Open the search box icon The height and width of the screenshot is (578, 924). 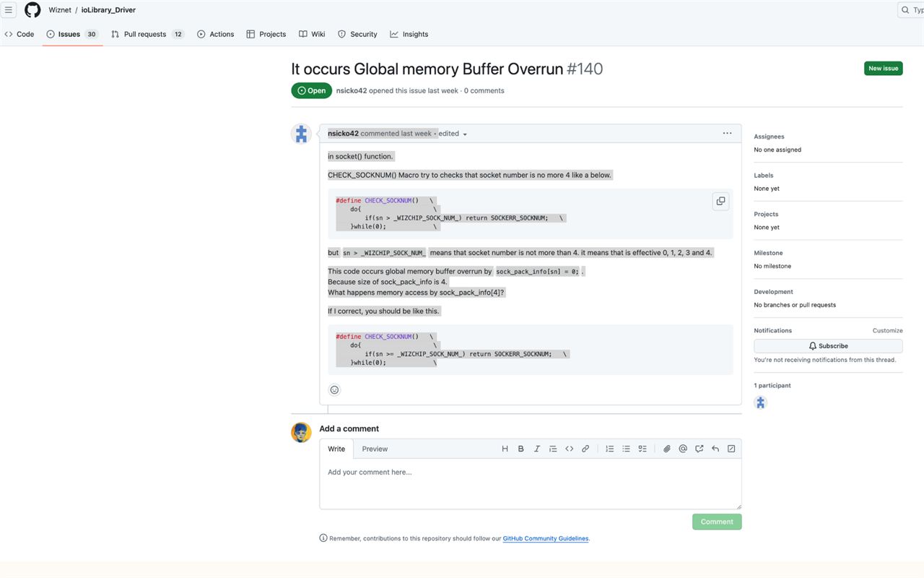905,10
